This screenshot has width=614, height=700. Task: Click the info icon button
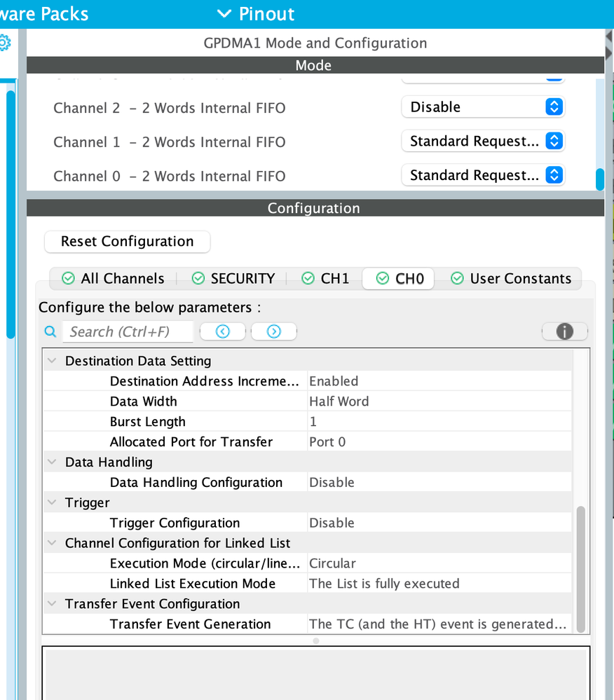point(564,331)
